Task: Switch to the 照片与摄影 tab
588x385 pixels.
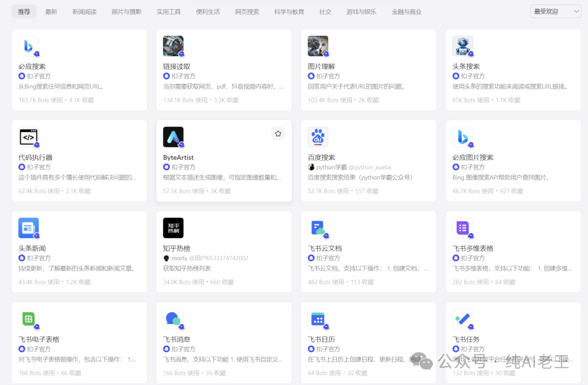Action: (126, 11)
